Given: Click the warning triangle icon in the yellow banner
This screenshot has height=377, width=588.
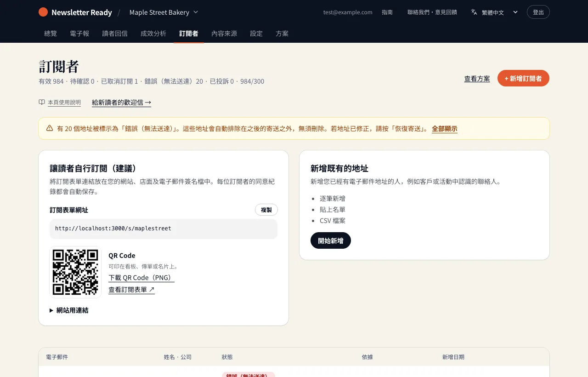Looking at the screenshot, I should coord(50,128).
